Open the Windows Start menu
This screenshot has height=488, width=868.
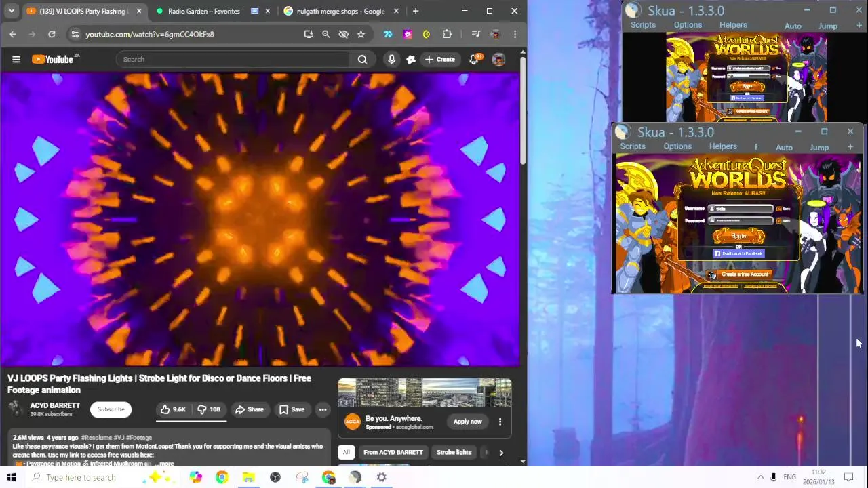[x=12, y=477]
